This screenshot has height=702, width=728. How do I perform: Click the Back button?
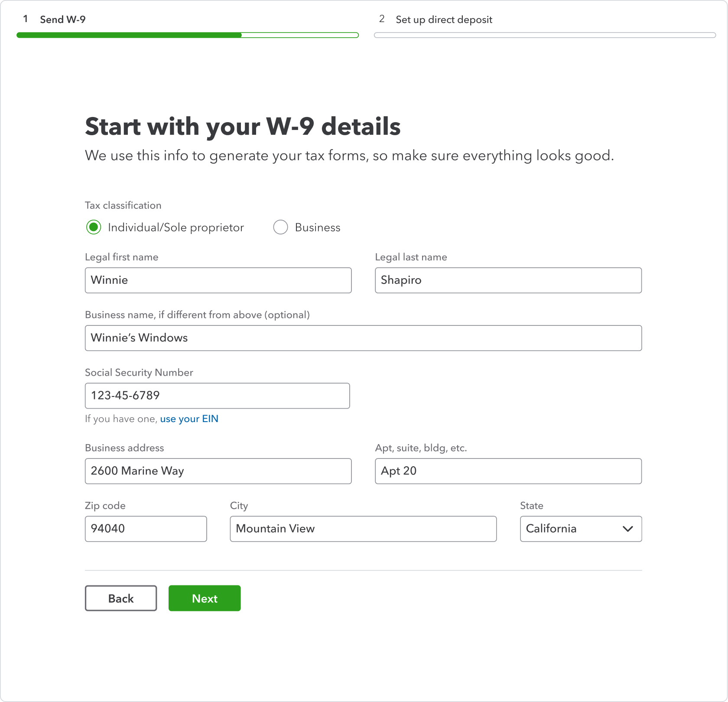pos(121,598)
